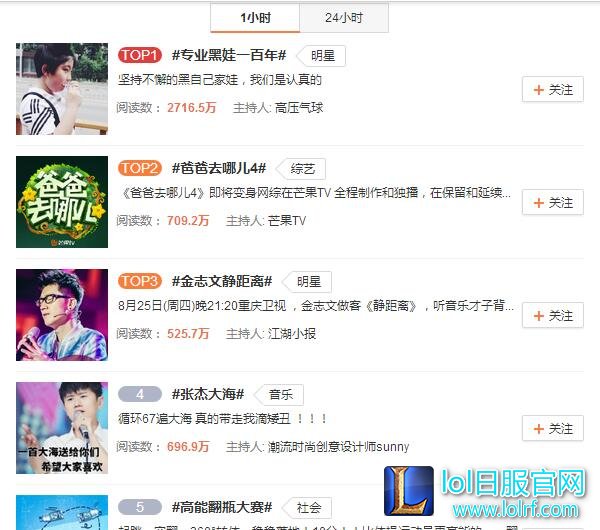The width and height of the screenshot is (600, 530).
Task: Follow the #张杰大海# topic
Action: pyautogui.click(x=553, y=428)
